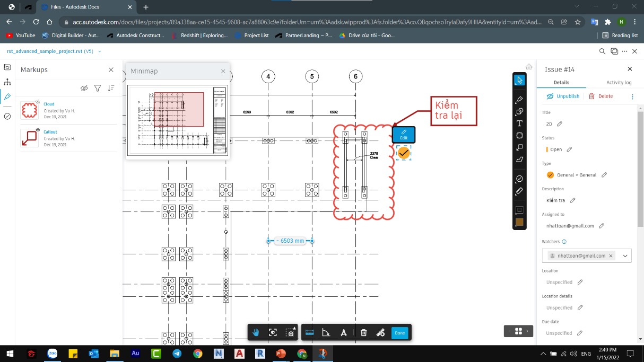Open measurement settings ruler-gear icon

(380, 333)
